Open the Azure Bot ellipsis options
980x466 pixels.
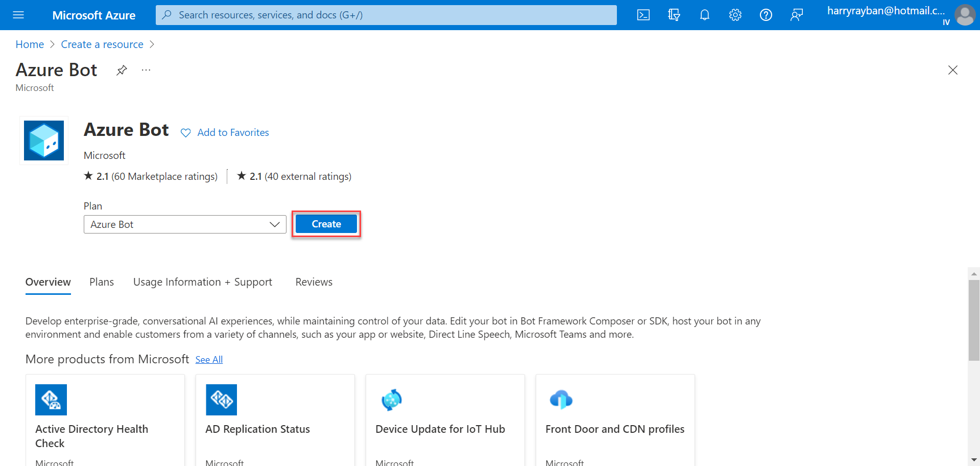click(146, 70)
